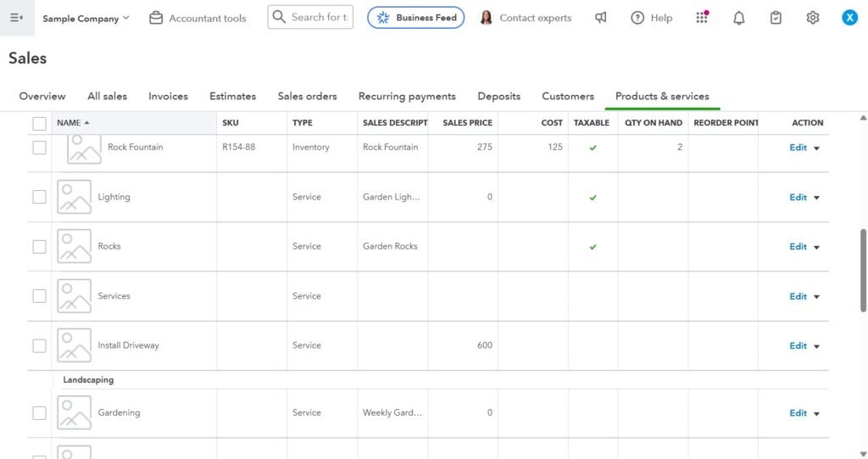This screenshot has width=868, height=459.
Task: Open the notifications bell
Action: (738, 18)
